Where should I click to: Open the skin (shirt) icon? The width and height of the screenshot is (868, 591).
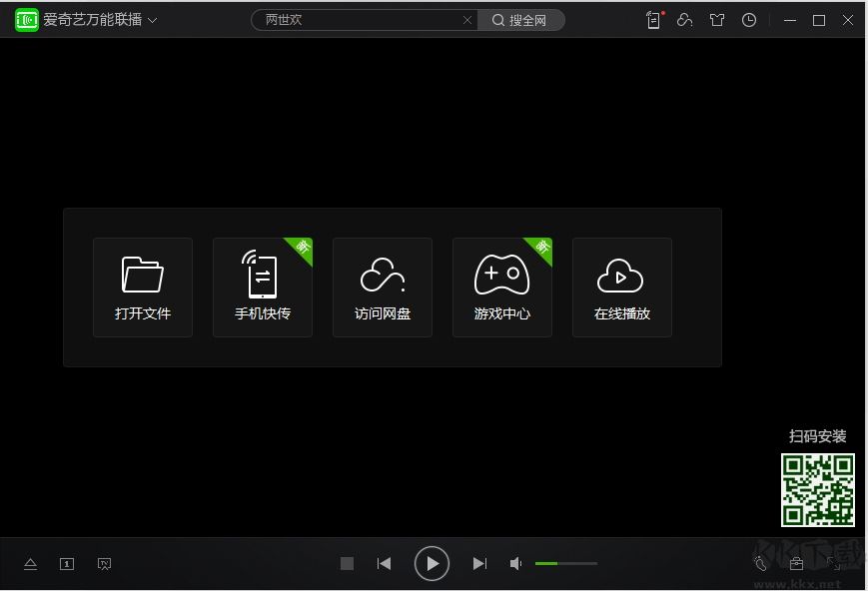[x=717, y=20]
